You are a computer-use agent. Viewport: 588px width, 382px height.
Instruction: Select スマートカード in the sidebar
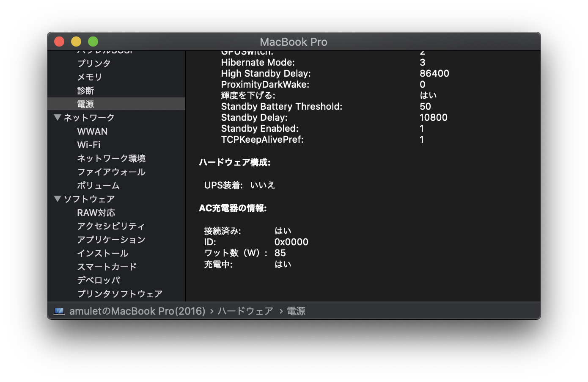(107, 267)
